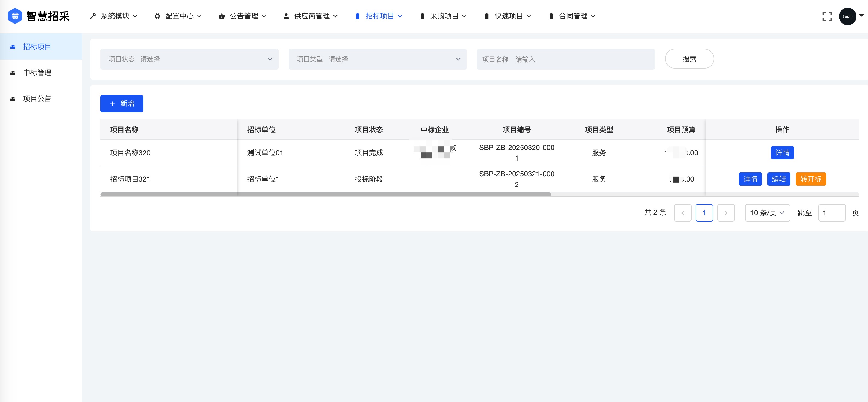Click the 项目公告 sidebar folder icon
This screenshot has height=402, width=868.
pyautogui.click(x=13, y=98)
